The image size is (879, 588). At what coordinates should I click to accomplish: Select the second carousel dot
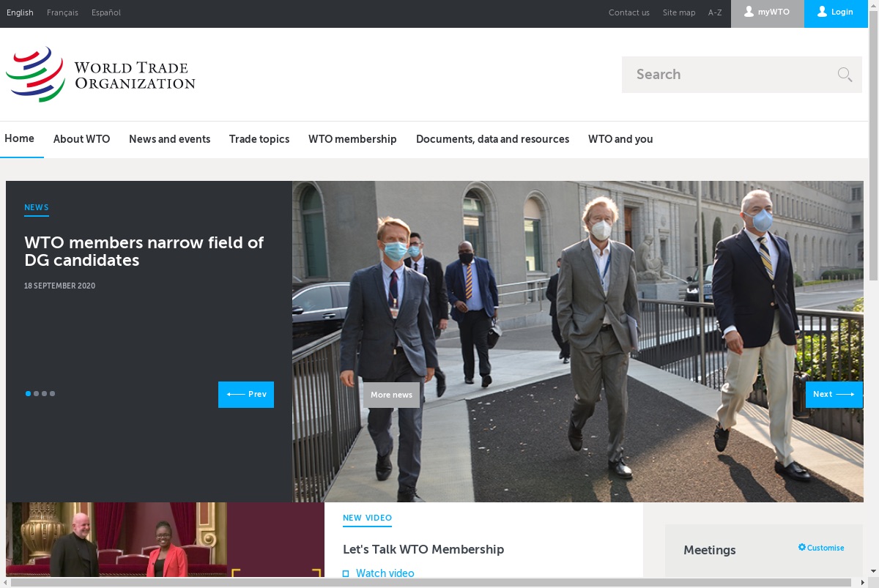click(36, 394)
